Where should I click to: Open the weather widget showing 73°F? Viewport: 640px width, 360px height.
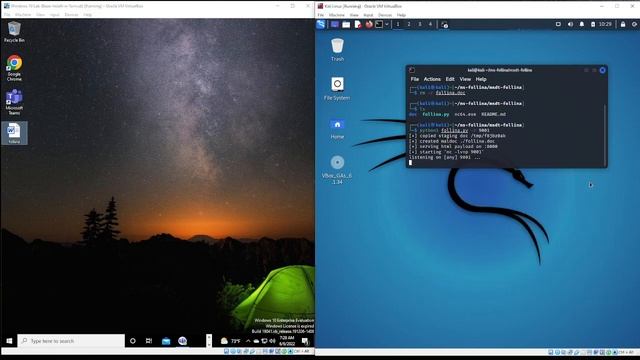(x=231, y=341)
